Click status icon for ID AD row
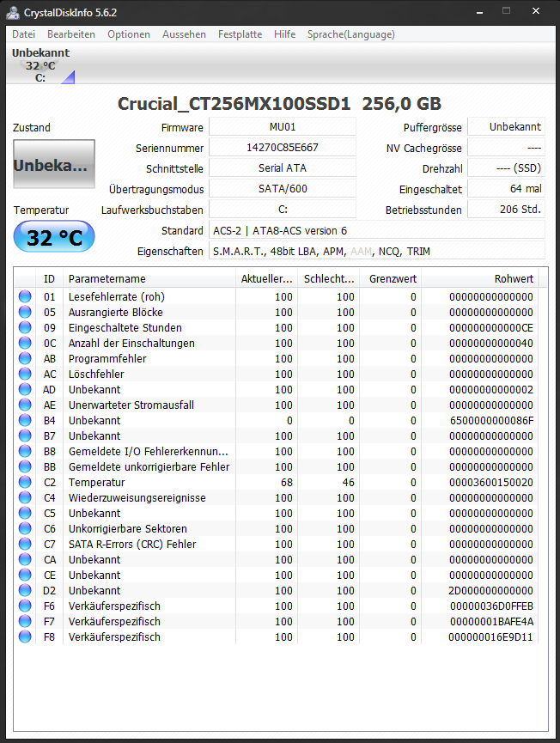 (25, 389)
